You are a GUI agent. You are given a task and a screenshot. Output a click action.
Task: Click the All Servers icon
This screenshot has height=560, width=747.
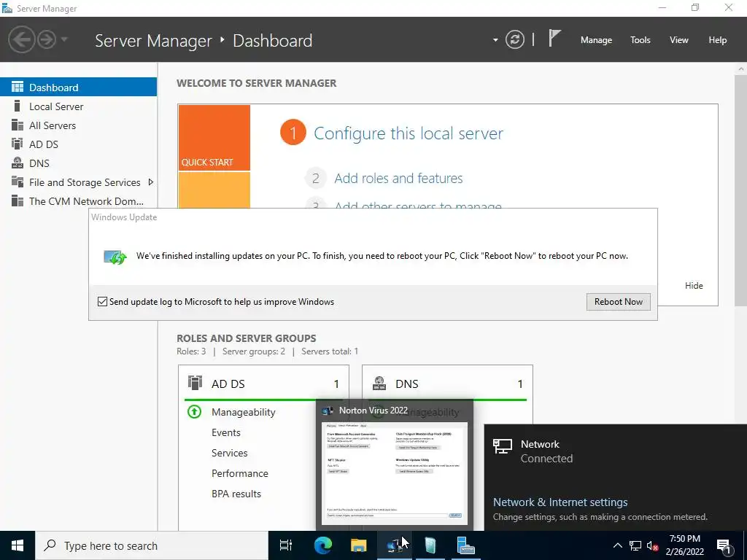pos(18,125)
